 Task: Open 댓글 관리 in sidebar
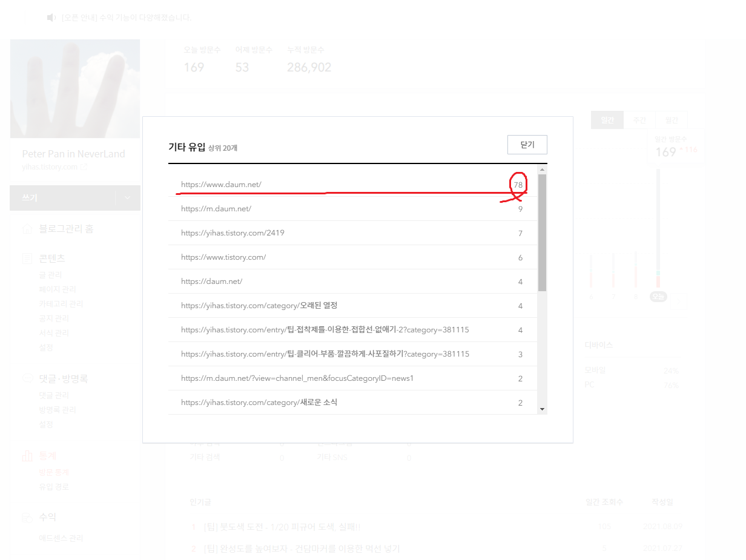54,395
